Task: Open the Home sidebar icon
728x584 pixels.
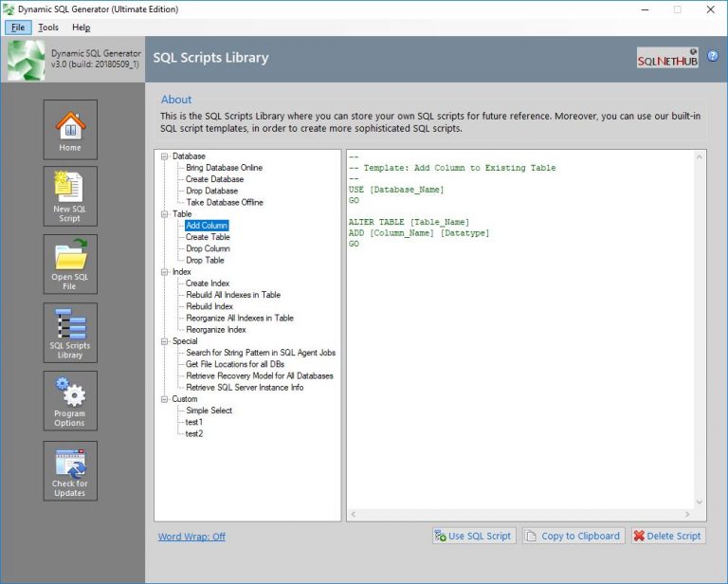Action: coord(70,130)
